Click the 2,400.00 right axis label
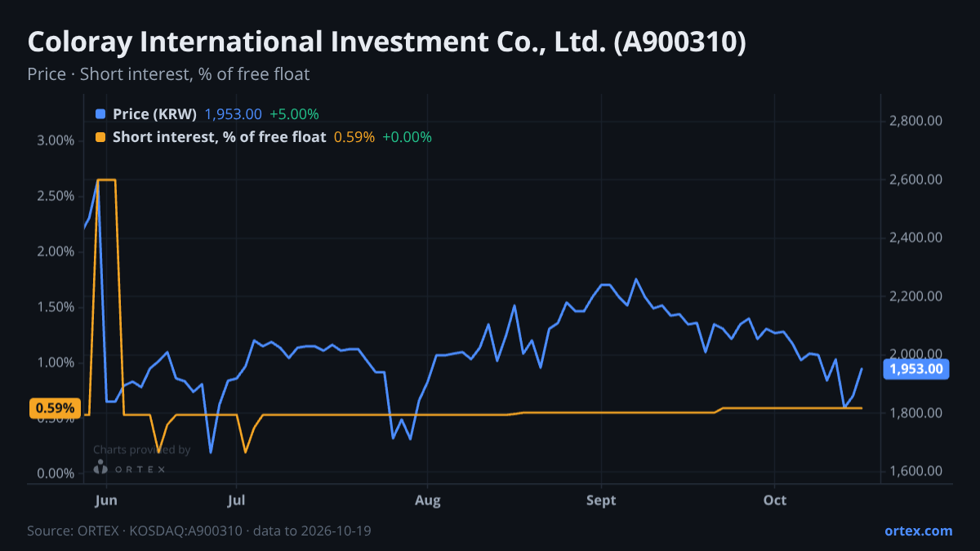This screenshot has height=551, width=980. [x=915, y=238]
